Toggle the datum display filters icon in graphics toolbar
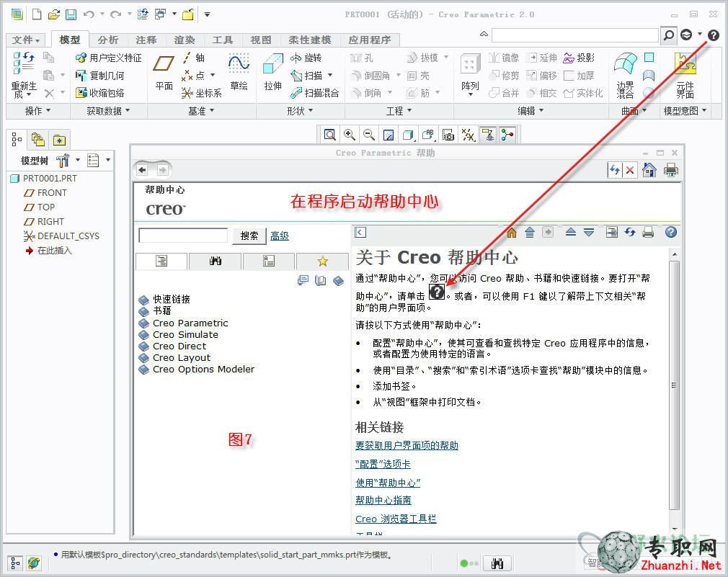Viewport: 728px width, 577px height. point(468,135)
